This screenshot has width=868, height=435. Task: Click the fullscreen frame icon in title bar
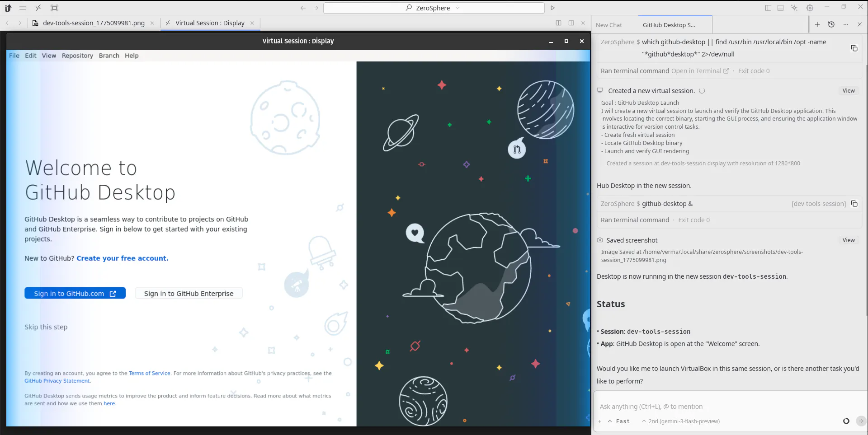(54, 8)
